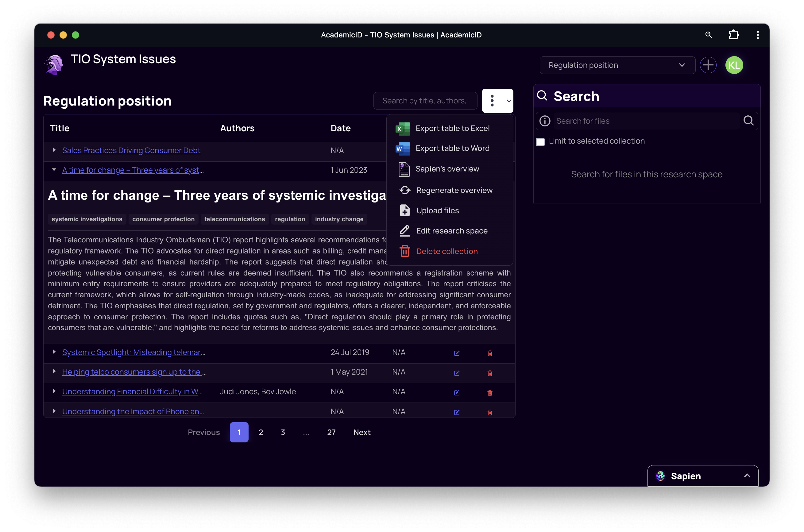Go to page 2
The image size is (804, 532).
coord(261,432)
